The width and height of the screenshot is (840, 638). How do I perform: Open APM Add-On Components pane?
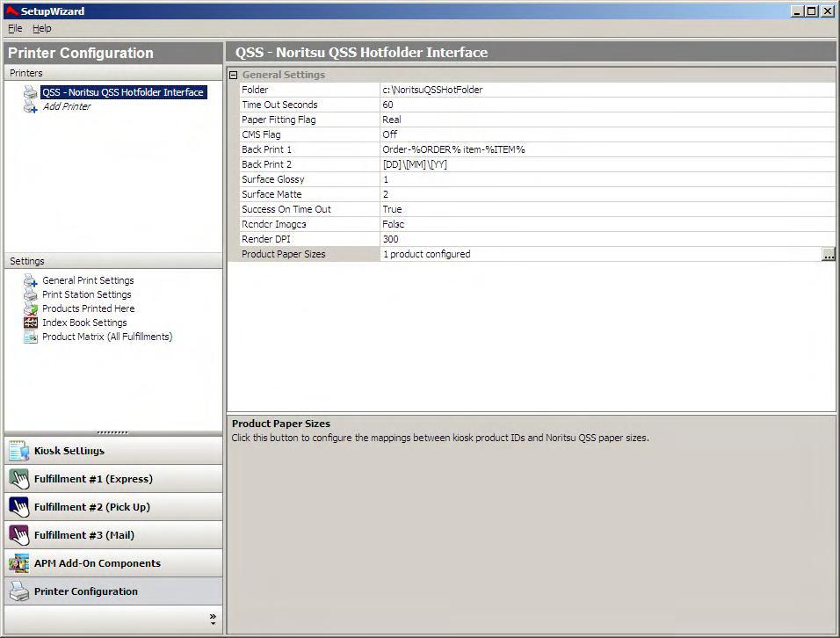[113, 563]
